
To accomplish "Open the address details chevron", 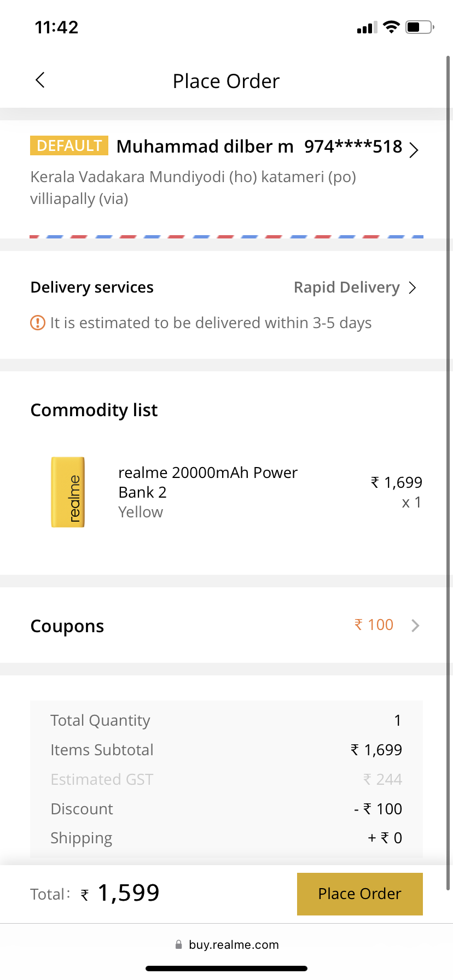I will pos(414,149).
